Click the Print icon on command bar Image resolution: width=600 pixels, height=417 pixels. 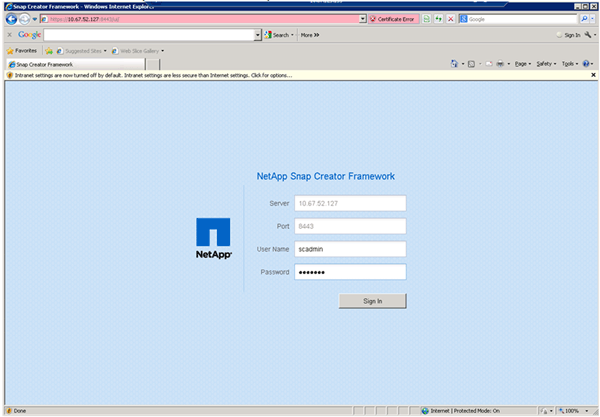tap(500, 64)
